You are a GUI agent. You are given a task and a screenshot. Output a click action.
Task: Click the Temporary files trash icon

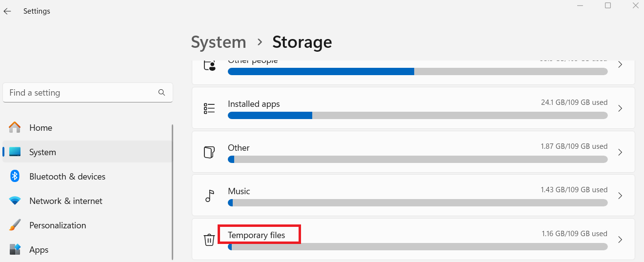click(x=209, y=240)
